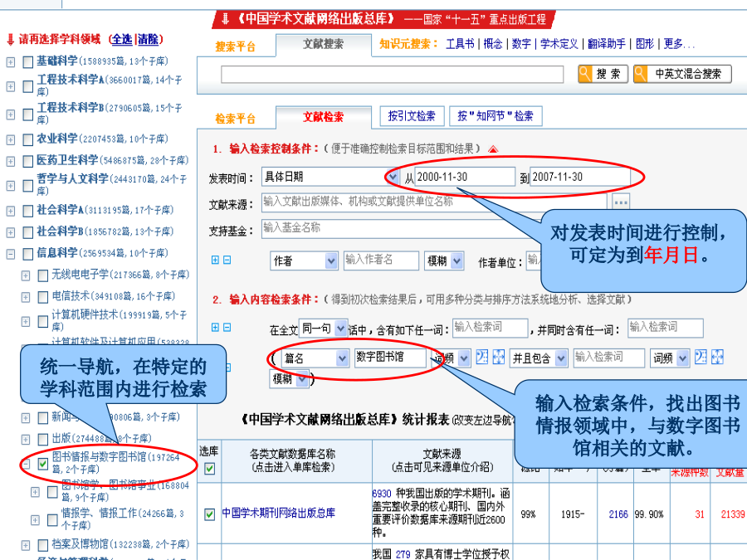Check the 工程技术科学A checkbox
747x560 pixels.
tap(27, 86)
